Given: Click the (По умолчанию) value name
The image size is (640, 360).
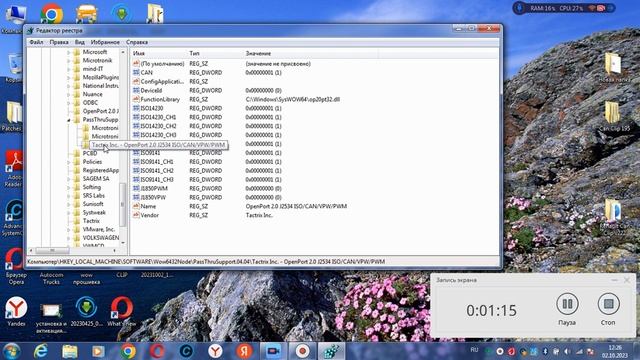Looking at the screenshot, I should click(x=162, y=64).
